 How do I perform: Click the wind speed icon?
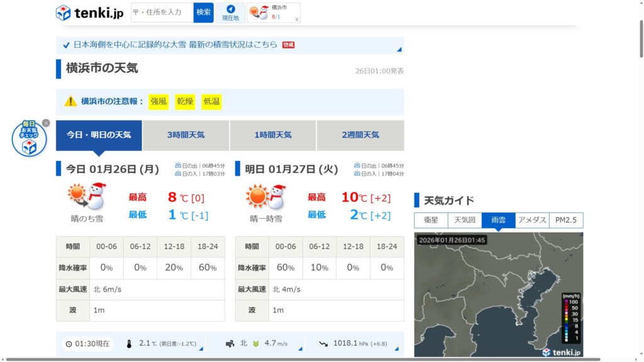229,344
